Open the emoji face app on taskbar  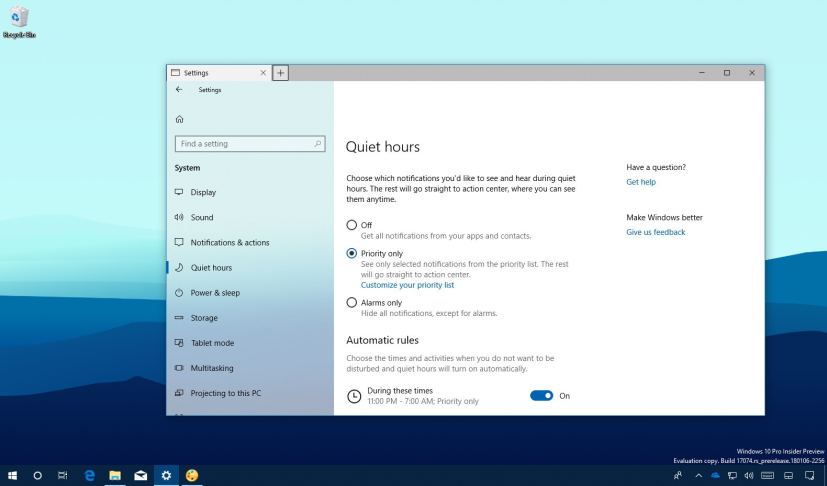tap(192, 475)
